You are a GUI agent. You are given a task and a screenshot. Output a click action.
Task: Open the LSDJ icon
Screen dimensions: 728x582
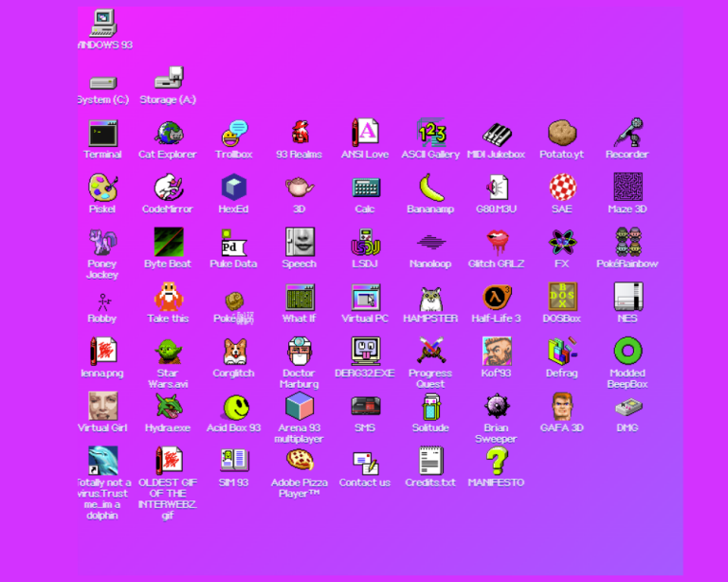click(365, 243)
